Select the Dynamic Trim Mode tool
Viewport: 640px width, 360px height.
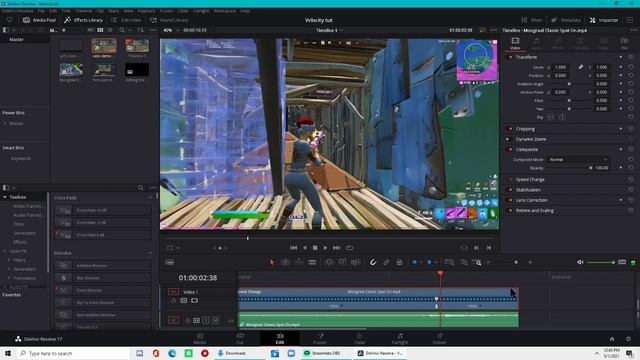[299, 262]
